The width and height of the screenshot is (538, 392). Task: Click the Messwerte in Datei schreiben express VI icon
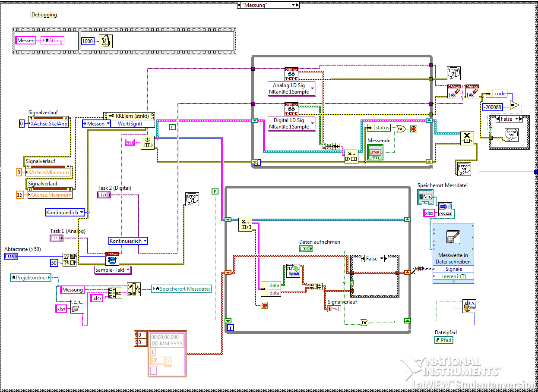point(453,237)
